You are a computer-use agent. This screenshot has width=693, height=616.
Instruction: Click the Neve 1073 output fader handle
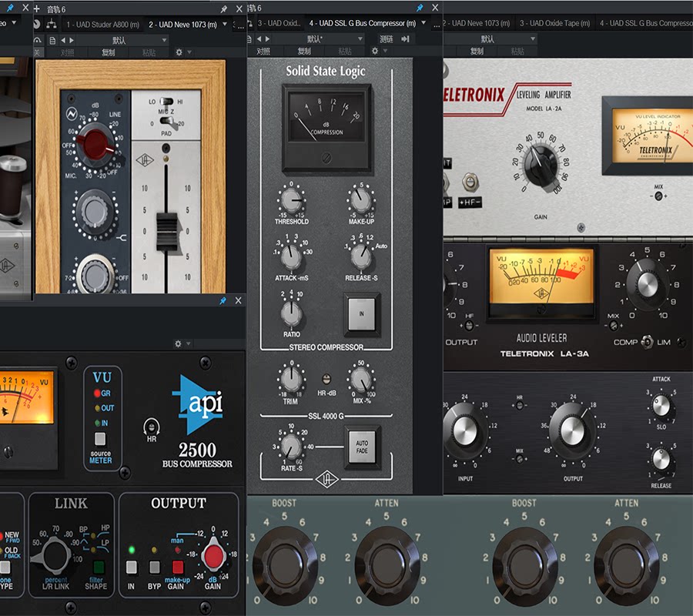click(x=166, y=231)
